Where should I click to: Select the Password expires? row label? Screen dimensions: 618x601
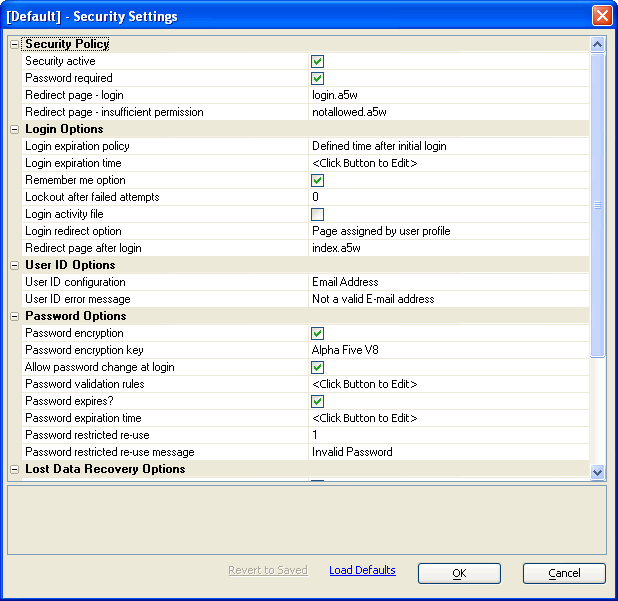point(69,401)
